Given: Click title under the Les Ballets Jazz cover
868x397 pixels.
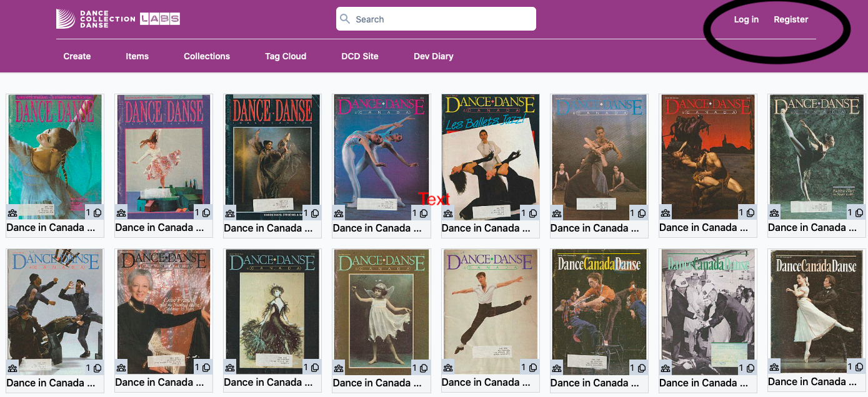Looking at the screenshot, I should (487, 228).
